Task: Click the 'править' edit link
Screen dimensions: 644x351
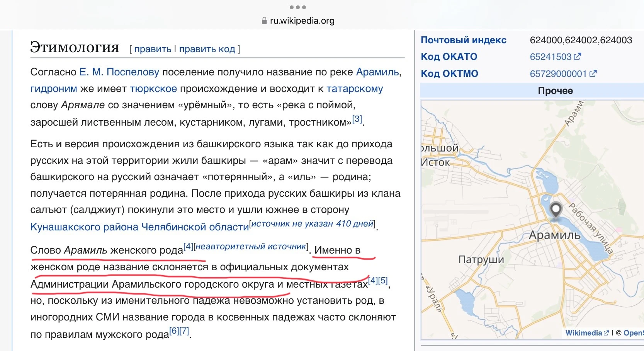Action: coord(153,49)
